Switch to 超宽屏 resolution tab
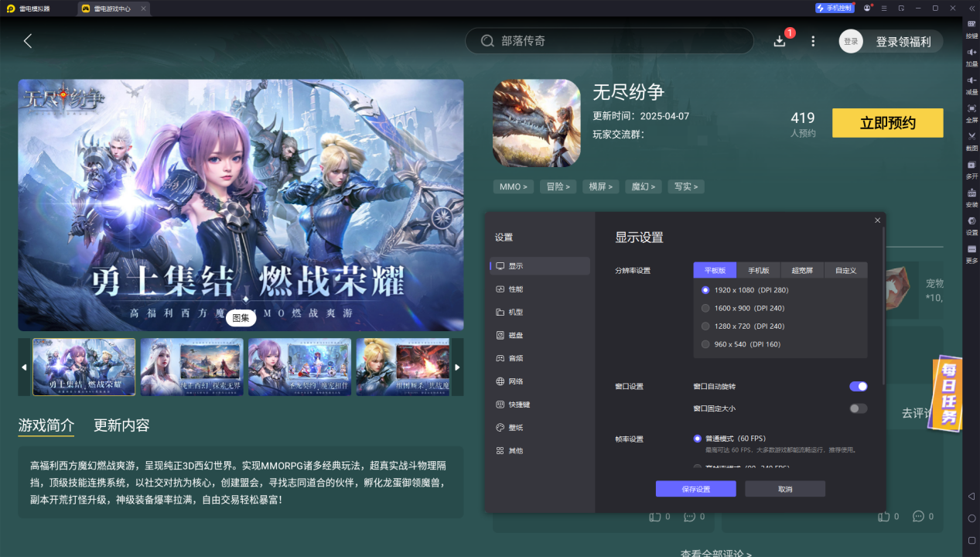The image size is (980, 557). (802, 270)
